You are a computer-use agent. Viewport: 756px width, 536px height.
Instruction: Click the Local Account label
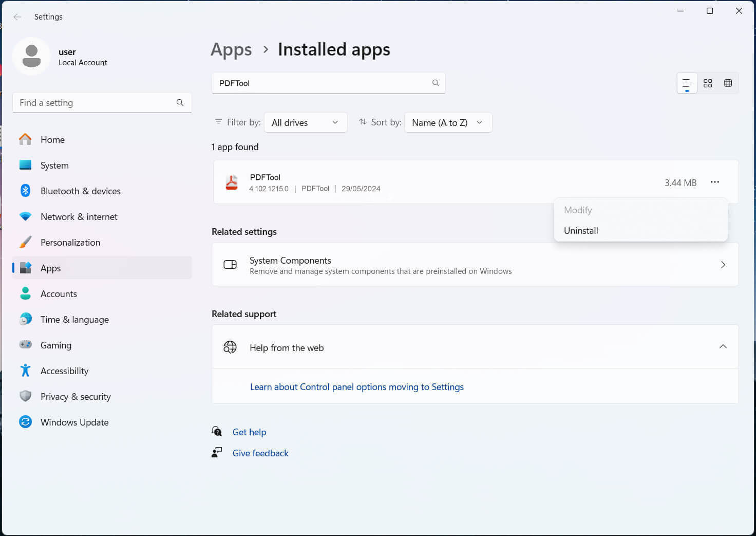point(83,63)
